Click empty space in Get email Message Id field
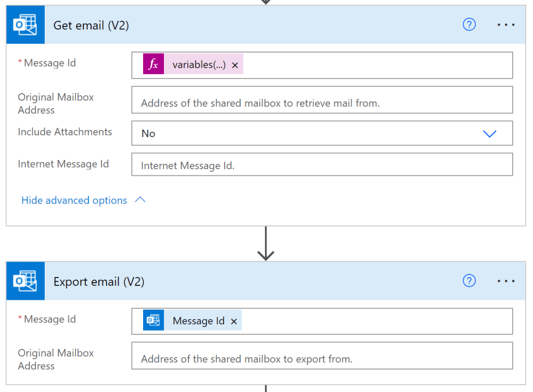Screen dimensions: 533x392 point(375,65)
